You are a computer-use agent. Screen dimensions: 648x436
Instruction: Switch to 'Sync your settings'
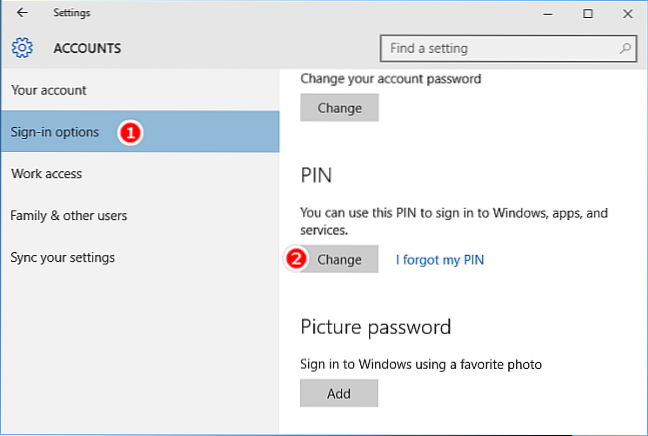point(63,258)
